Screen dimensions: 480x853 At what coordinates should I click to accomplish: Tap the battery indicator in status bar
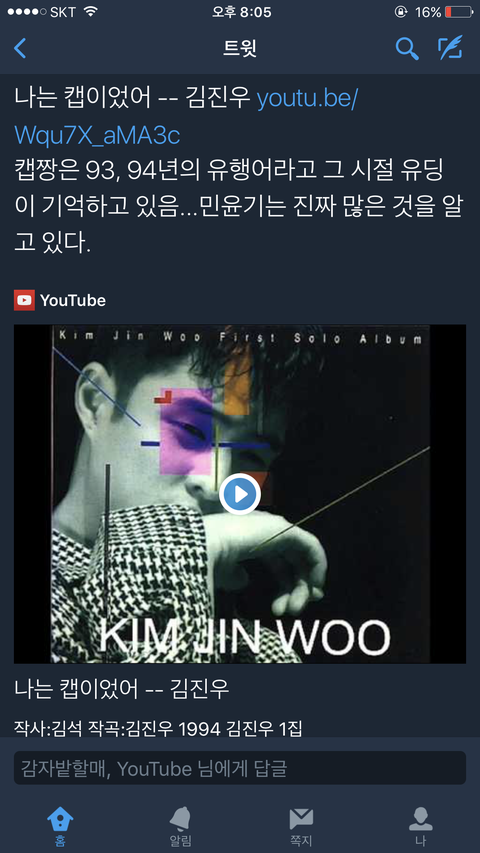(459, 12)
